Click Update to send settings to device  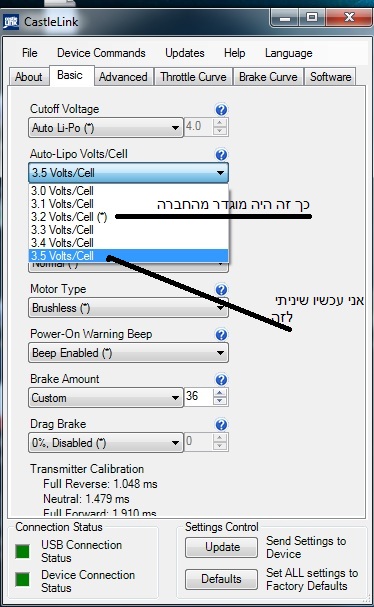[x=221, y=547]
